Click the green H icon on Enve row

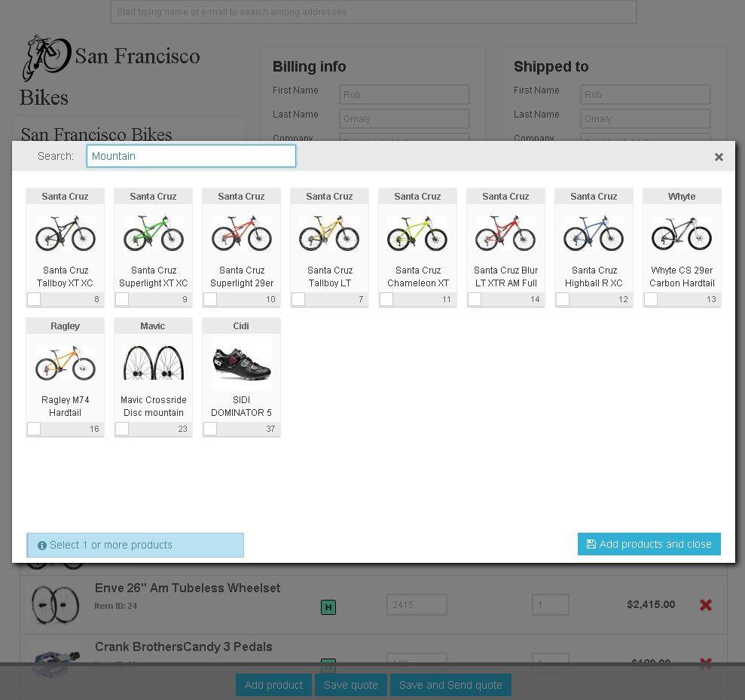[328, 607]
